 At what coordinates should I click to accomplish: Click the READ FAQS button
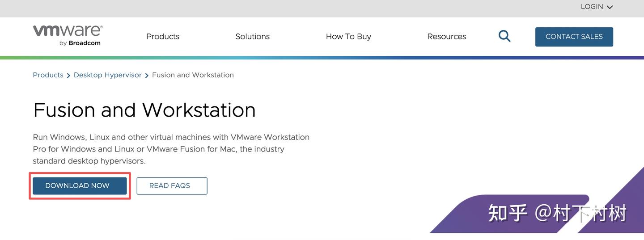172,186
